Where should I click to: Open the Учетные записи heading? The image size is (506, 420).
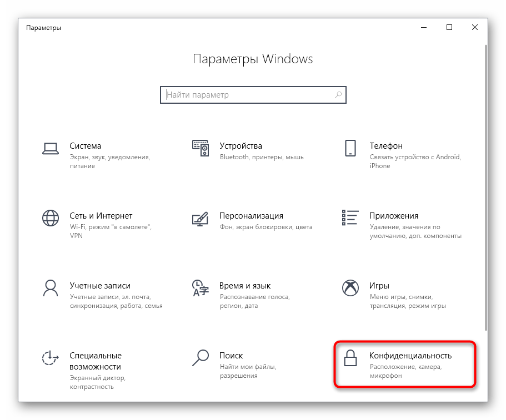[100, 286]
